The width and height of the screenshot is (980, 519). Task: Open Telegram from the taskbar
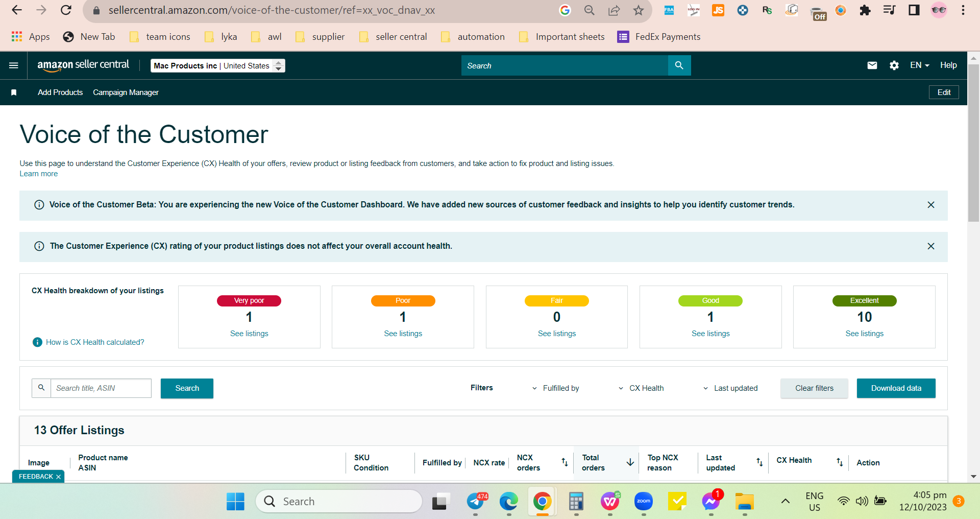[x=477, y=502]
